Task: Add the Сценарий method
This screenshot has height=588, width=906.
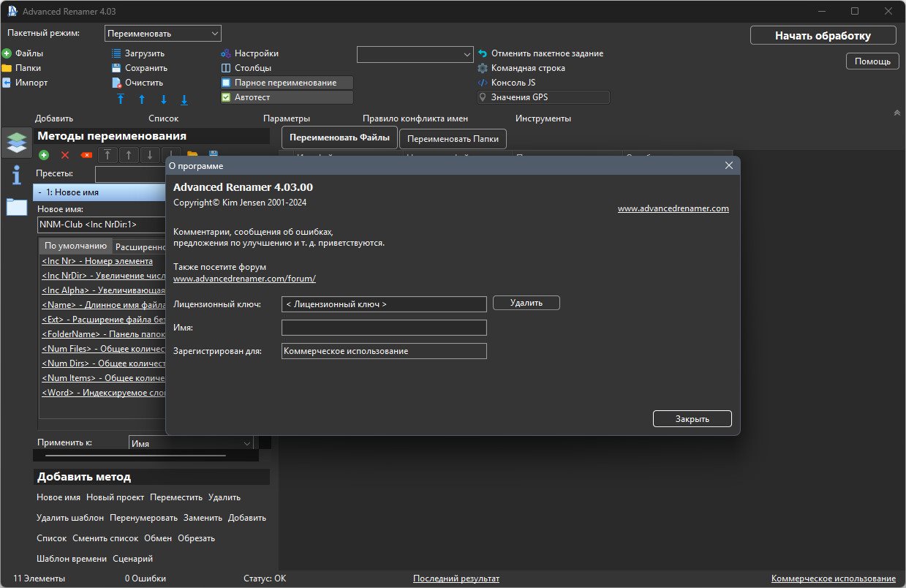Action: pos(133,559)
